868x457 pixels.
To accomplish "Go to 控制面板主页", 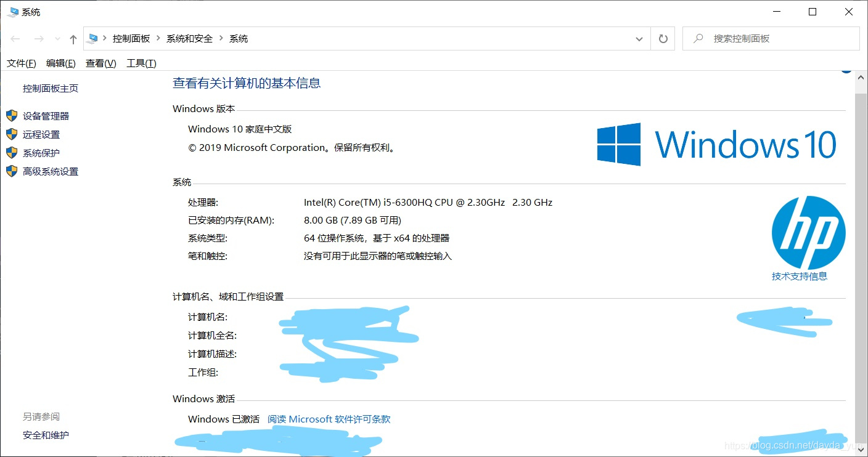I will pos(51,88).
